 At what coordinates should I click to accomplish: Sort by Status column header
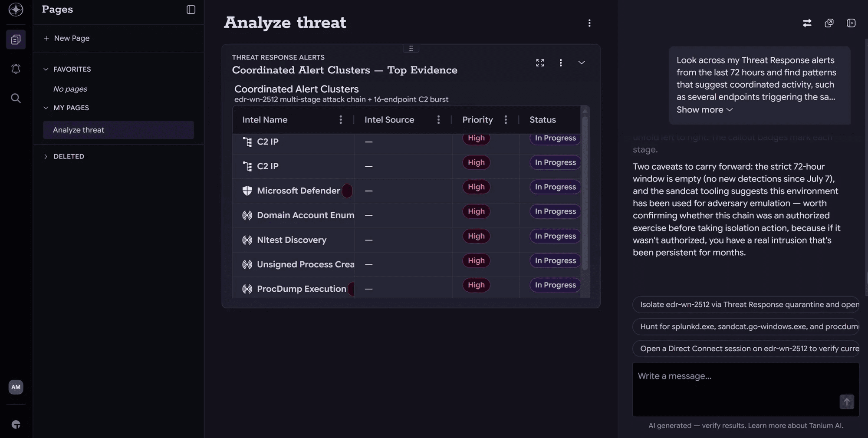pyautogui.click(x=542, y=120)
